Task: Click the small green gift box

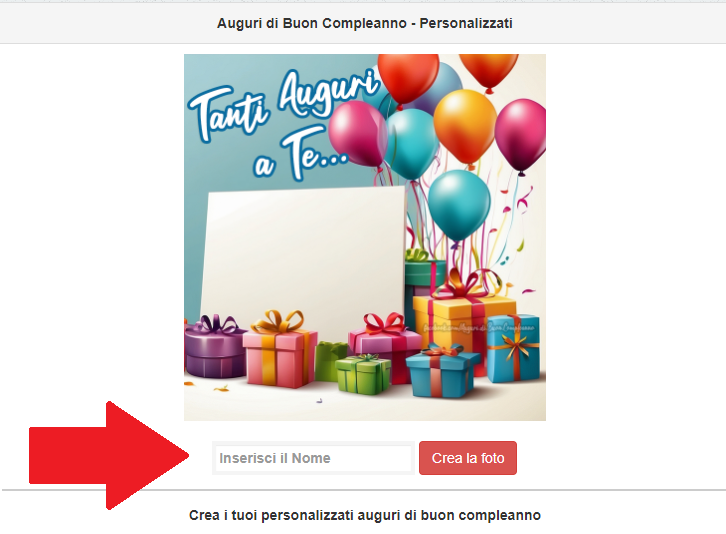Action: pos(363,373)
